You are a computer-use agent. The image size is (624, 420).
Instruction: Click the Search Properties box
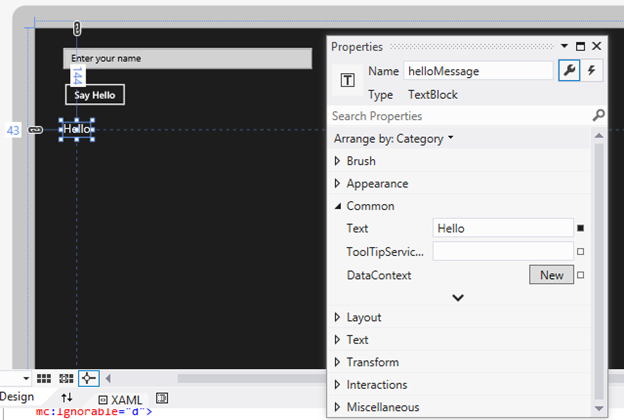[x=462, y=116]
